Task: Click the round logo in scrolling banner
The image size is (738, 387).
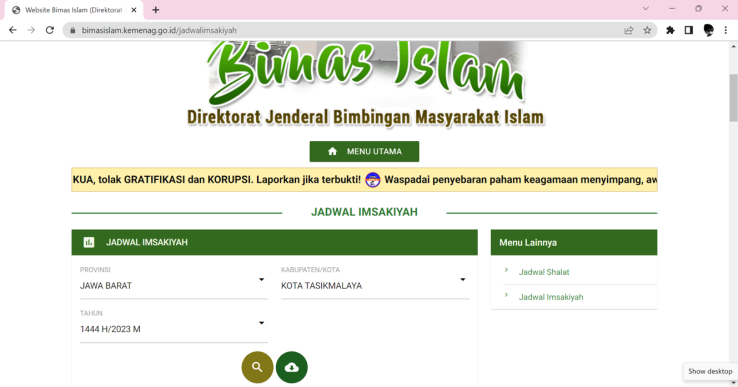Action: [x=373, y=180]
